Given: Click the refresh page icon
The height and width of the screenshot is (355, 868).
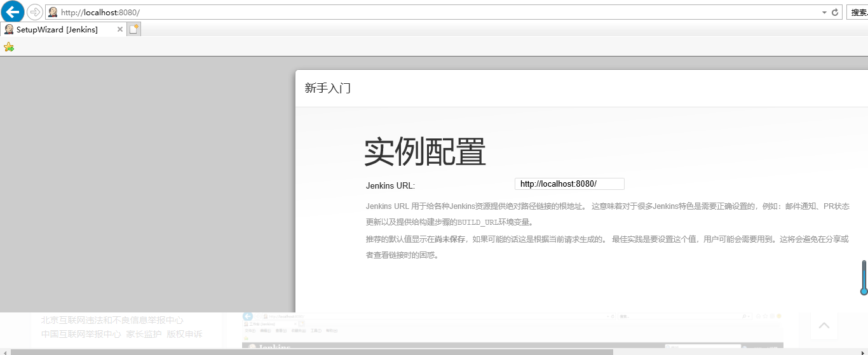Looking at the screenshot, I should (x=835, y=12).
